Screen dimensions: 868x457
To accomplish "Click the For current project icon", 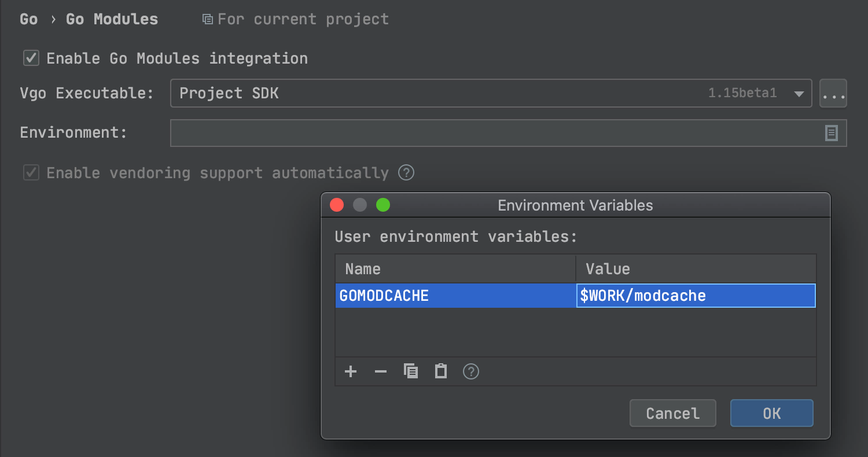I will pos(207,19).
